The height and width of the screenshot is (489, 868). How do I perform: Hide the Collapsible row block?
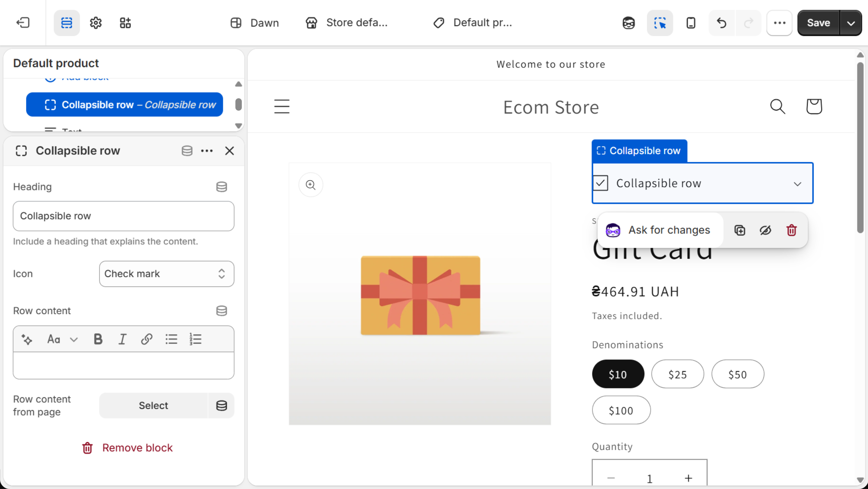point(766,230)
